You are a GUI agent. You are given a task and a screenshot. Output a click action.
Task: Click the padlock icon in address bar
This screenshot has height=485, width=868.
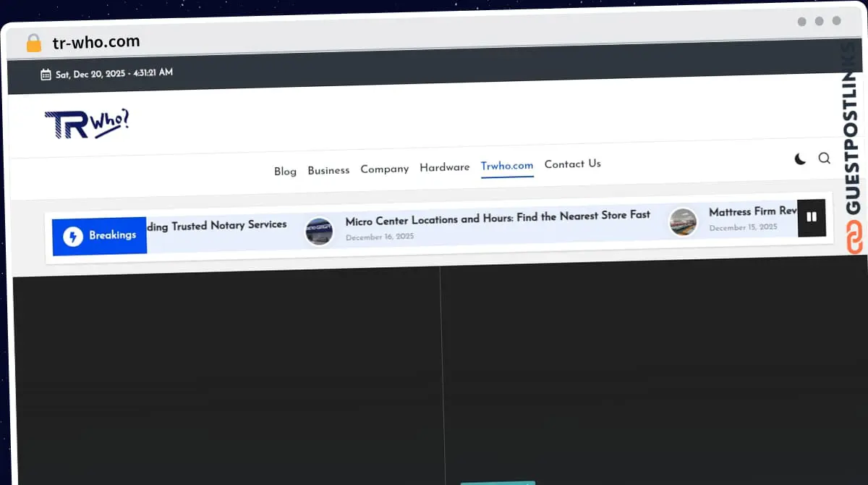pos(33,43)
